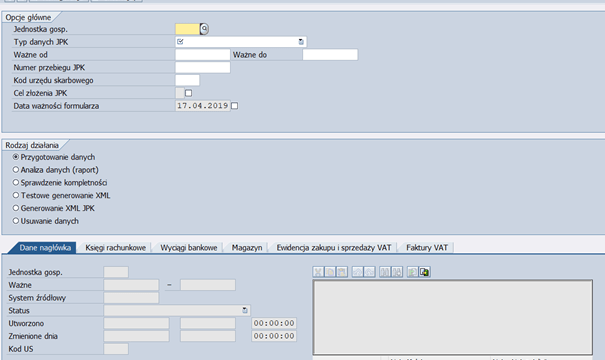Click the Copy icon in text editor toolbar

coord(330,272)
